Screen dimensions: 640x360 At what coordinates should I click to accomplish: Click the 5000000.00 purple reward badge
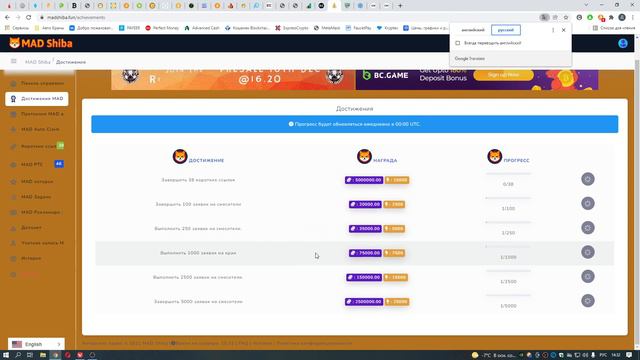(x=364, y=180)
